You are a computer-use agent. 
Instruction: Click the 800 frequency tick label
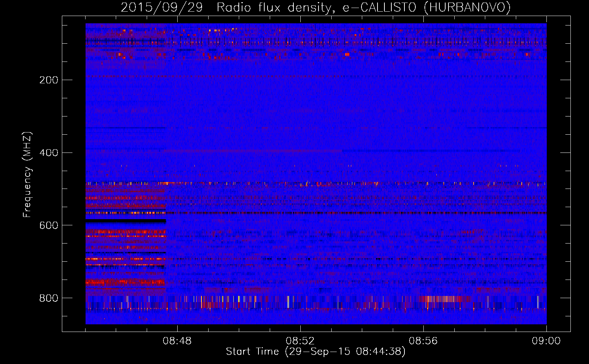(x=49, y=298)
